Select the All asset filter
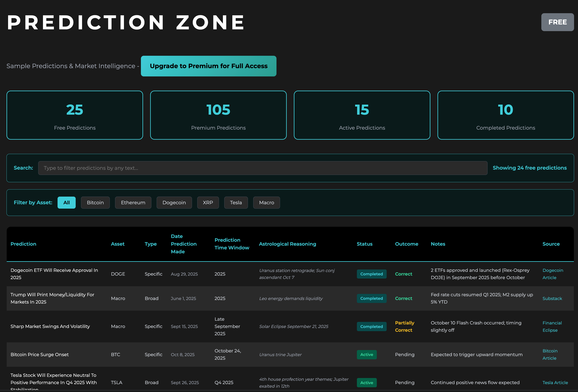The height and width of the screenshot is (392, 578). pyautogui.click(x=66, y=203)
